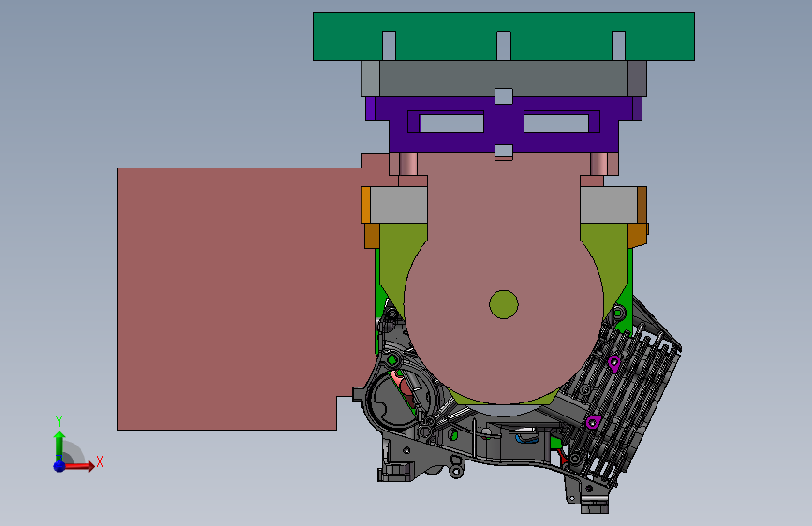This screenshot has height=526, width=812.
Task: Click the middle slot in the green plate
Action: (504, 46)
